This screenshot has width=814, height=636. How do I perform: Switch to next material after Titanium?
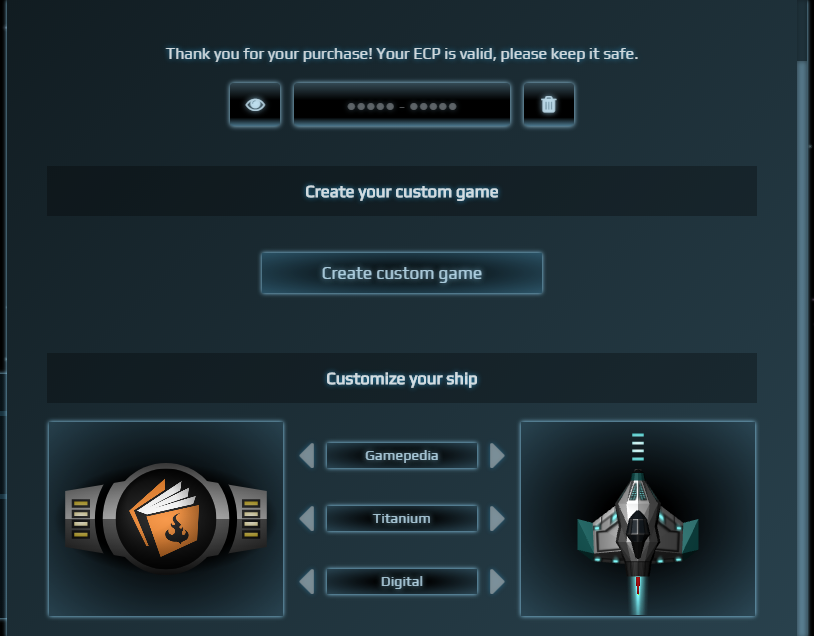497,519
